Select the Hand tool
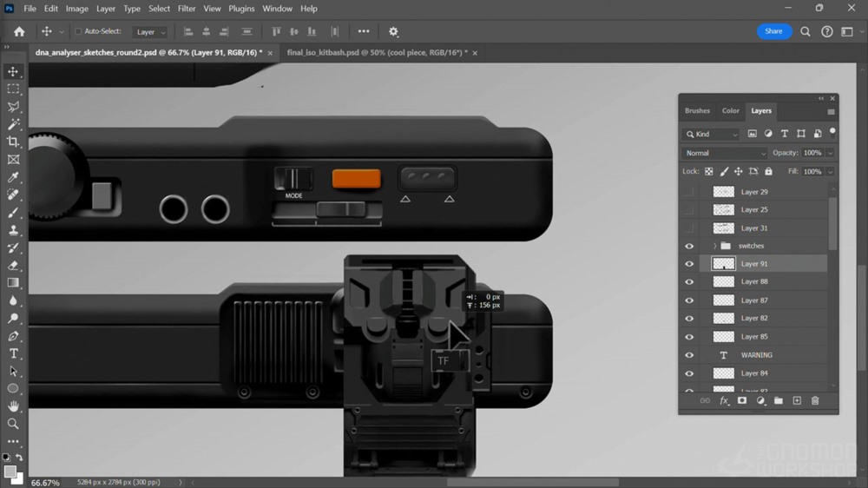This screenshot has height=488, width=868. click(13, 406)
